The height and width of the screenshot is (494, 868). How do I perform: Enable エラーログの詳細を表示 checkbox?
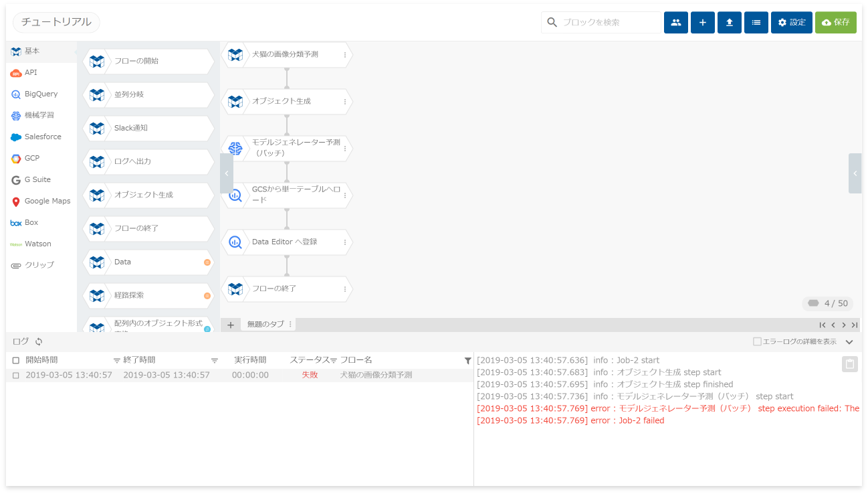757,341
